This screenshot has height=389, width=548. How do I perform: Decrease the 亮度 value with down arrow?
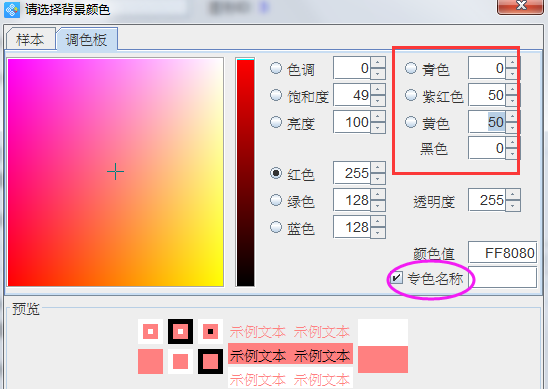point(378,128)
